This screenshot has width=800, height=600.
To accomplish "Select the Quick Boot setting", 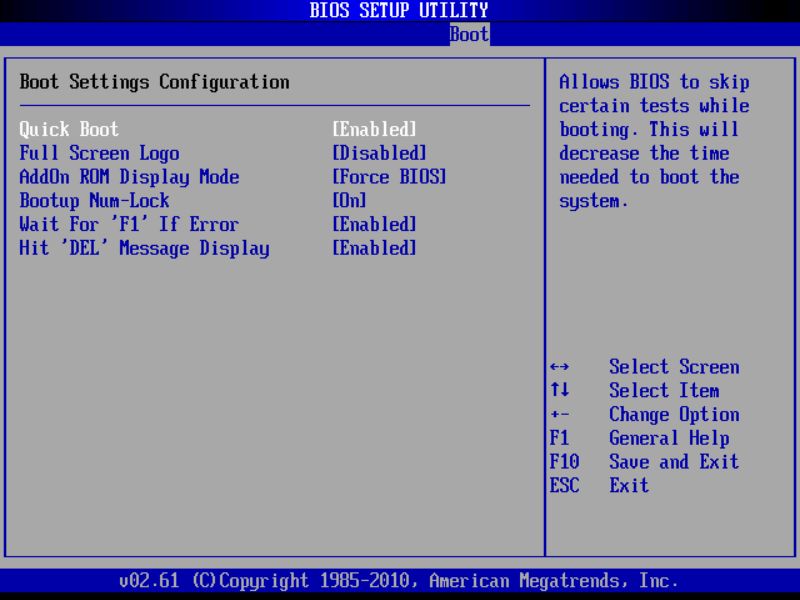I will (66, 129).
